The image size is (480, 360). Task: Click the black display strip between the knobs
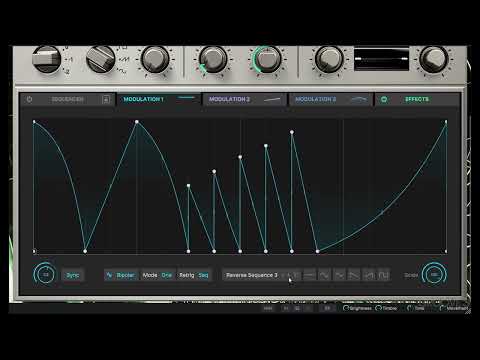[x=382, y=59]
